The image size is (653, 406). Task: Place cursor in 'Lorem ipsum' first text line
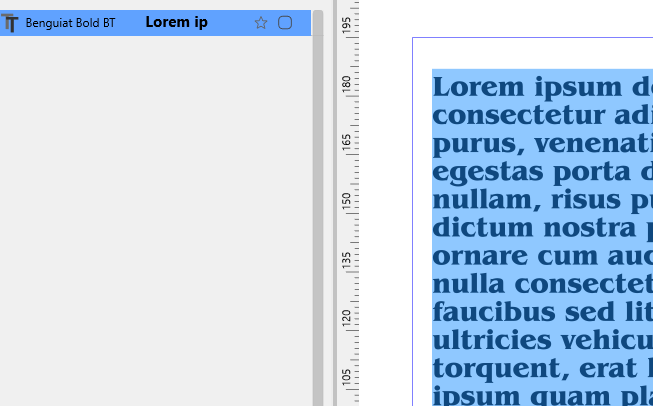tap(540, 86)
